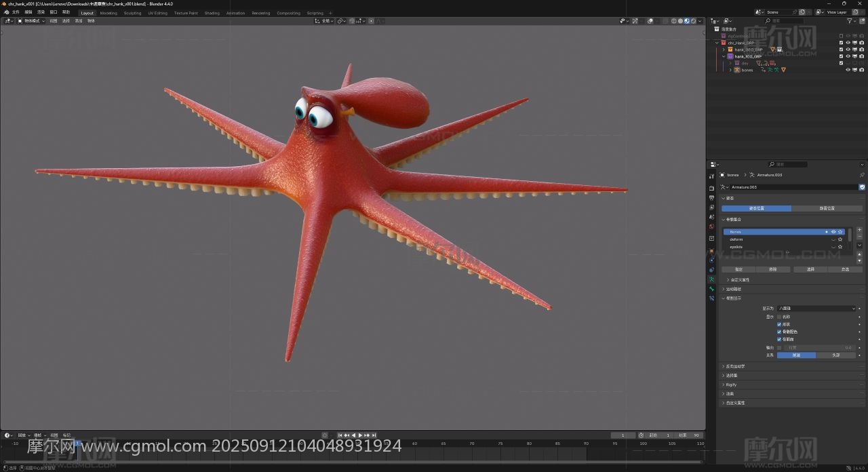Collapse the hank_RIG_GRP collection
The image size is (868, 472).
tap(724, 56)
